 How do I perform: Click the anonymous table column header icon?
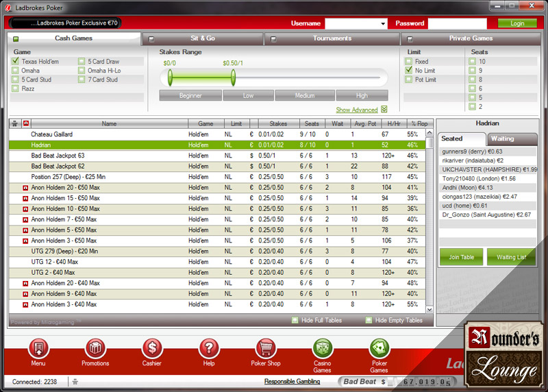tap(26, 123)
